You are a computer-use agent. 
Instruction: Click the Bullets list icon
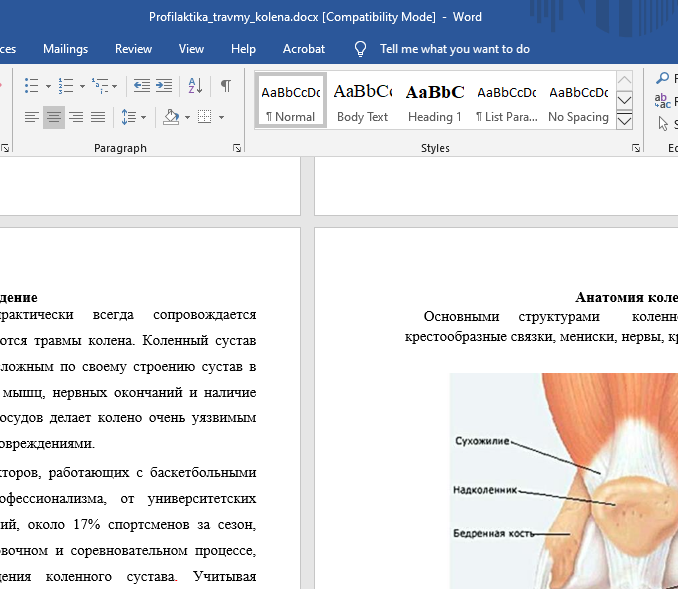[x=31, y=86]
